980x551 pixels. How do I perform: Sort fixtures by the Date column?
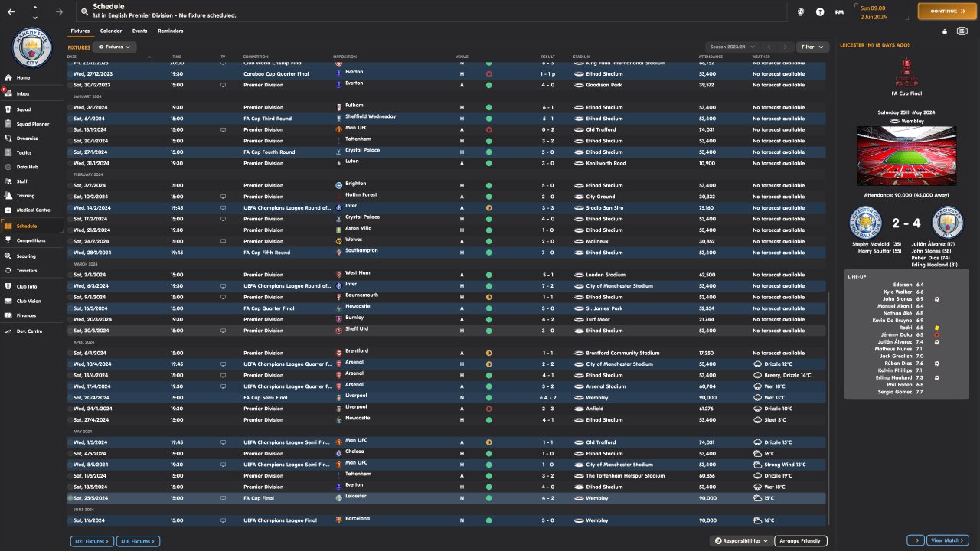(x=72, y=57)
